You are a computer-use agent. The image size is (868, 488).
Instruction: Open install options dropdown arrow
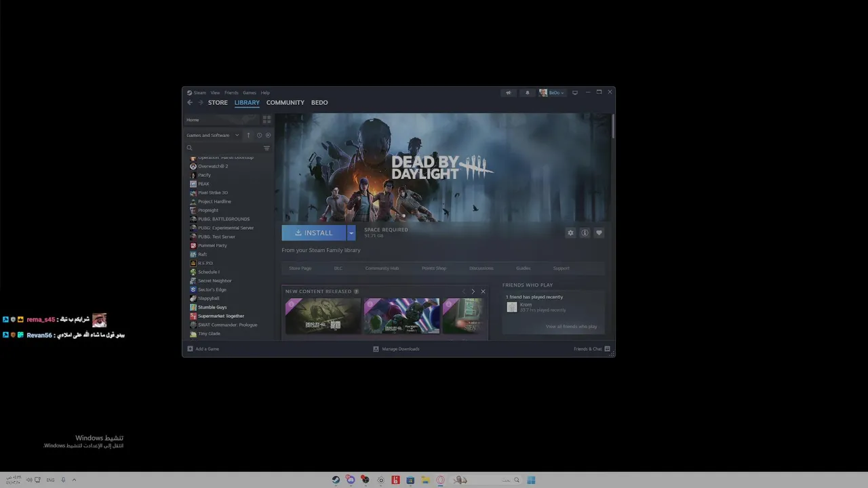[351, 232]
